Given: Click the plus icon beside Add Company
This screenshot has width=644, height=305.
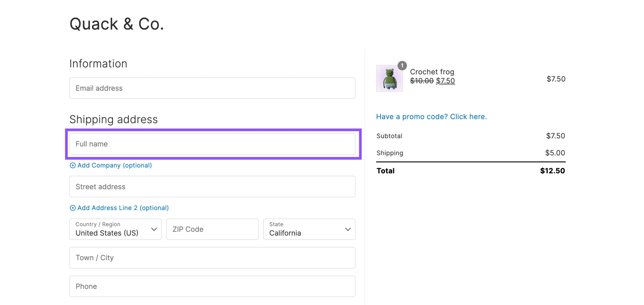Looking at the screenshot, I should point(73,165).
